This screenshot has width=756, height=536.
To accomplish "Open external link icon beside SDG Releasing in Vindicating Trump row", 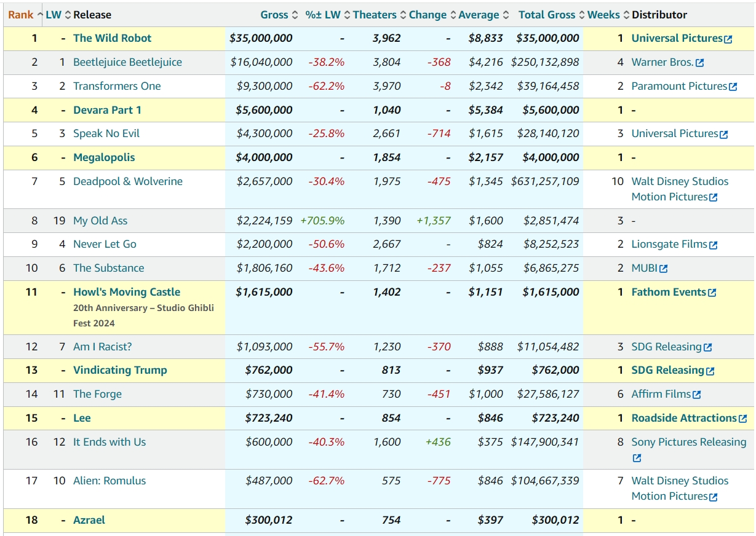I will [x=710, y=371].
